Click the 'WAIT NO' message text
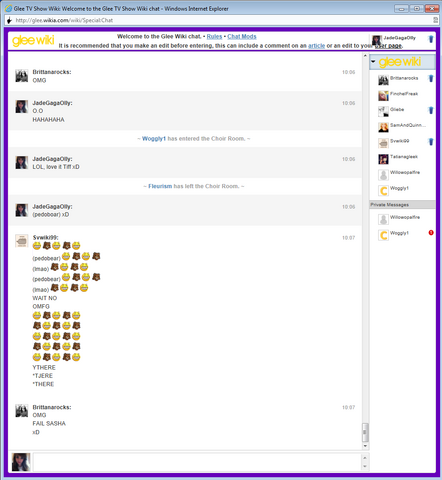Screen dimensions: 442x480 [45, 298]
